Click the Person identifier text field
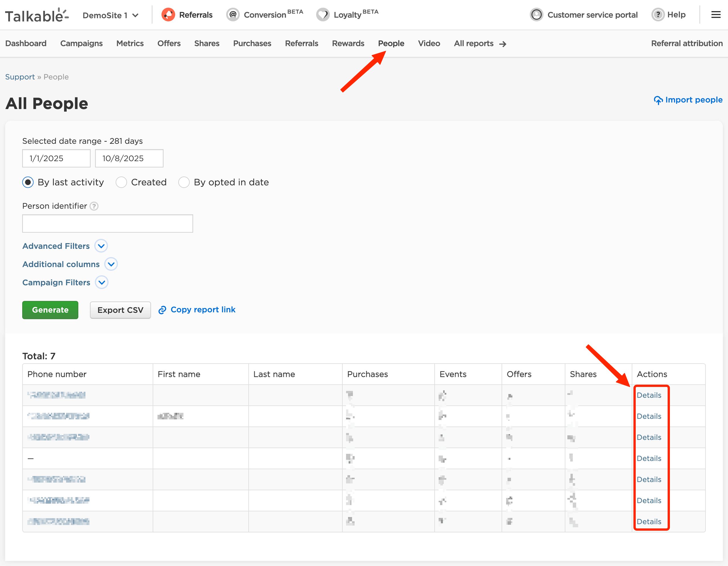This screenshot has height=566, width=728. click(107, 223)
